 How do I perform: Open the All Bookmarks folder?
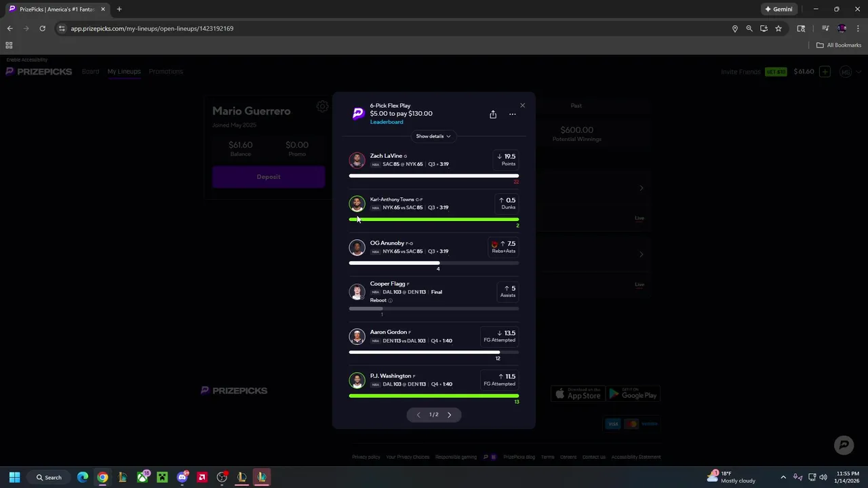839,45
